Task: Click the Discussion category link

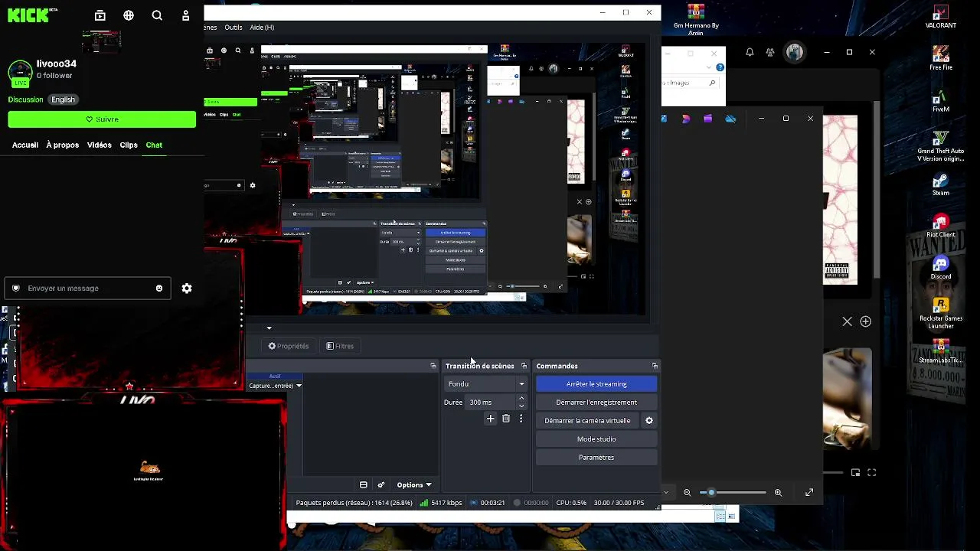Action: (25, 99)
